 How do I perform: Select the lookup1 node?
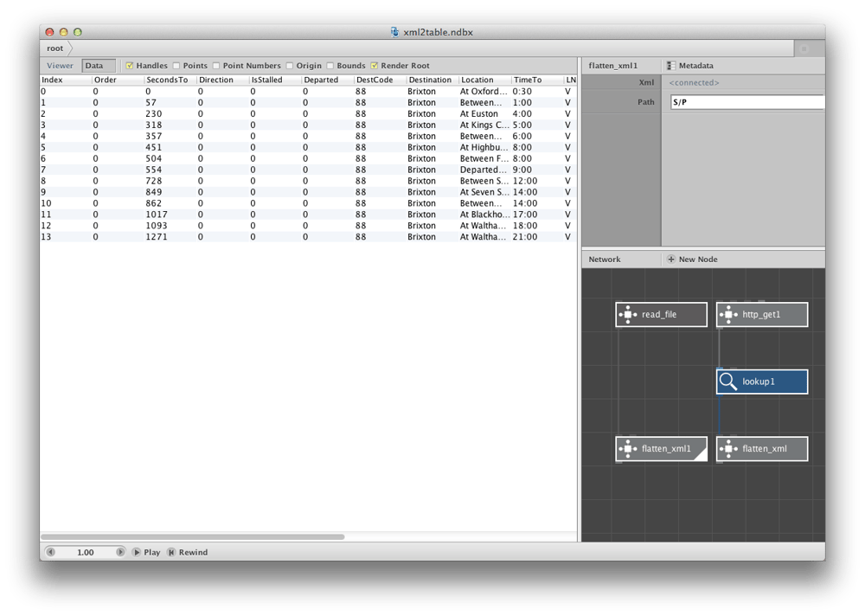click(762, 382)
